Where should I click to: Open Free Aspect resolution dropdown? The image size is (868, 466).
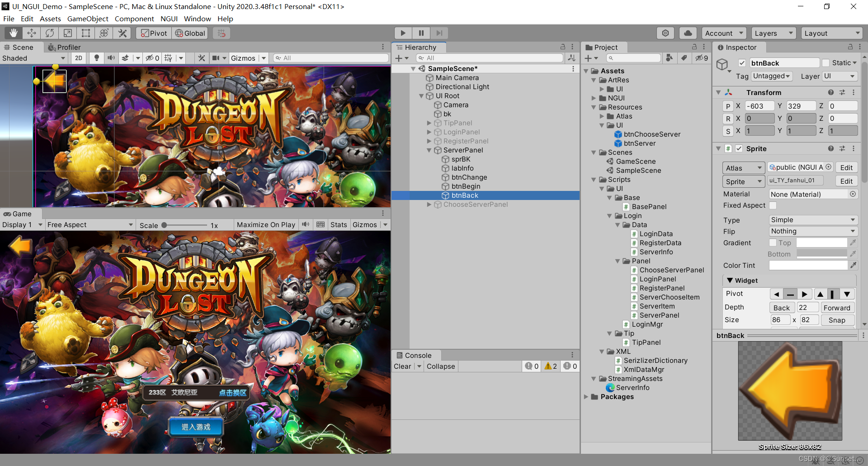click(x=90, y=225)
